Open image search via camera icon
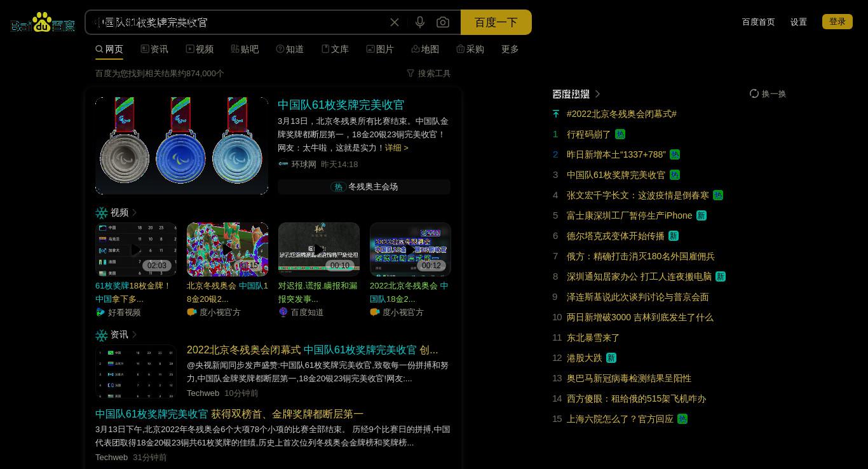 click(x=443, y=22)
